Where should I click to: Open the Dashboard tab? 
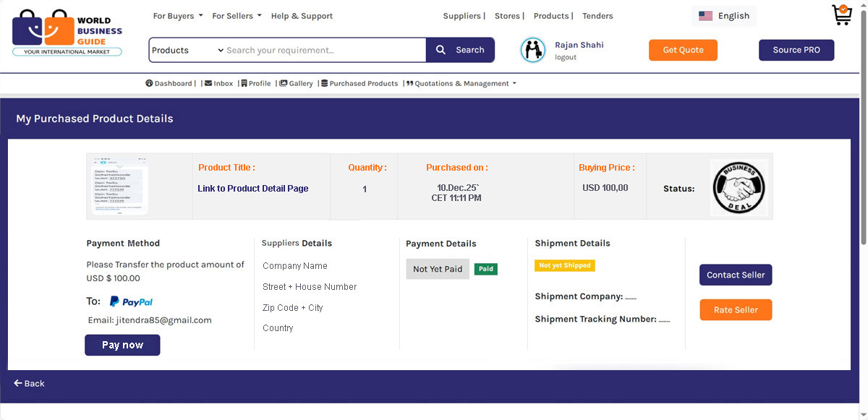pos(169,83)
